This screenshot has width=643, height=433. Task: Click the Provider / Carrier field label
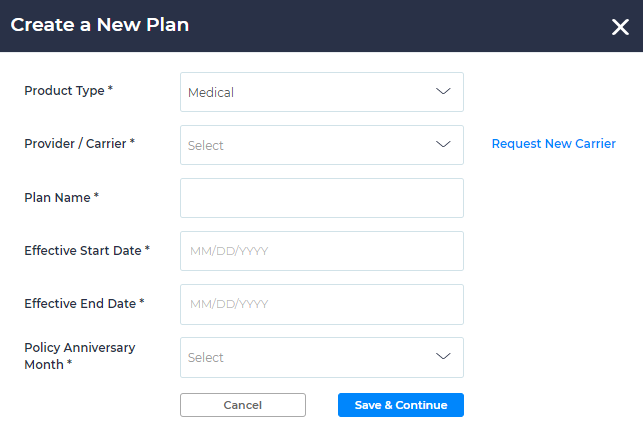[79, 144]
